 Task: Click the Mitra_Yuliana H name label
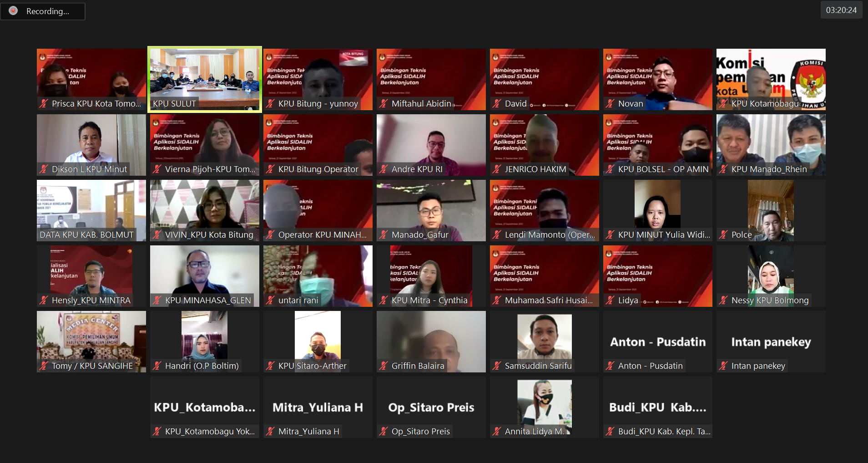coord(308,432)
